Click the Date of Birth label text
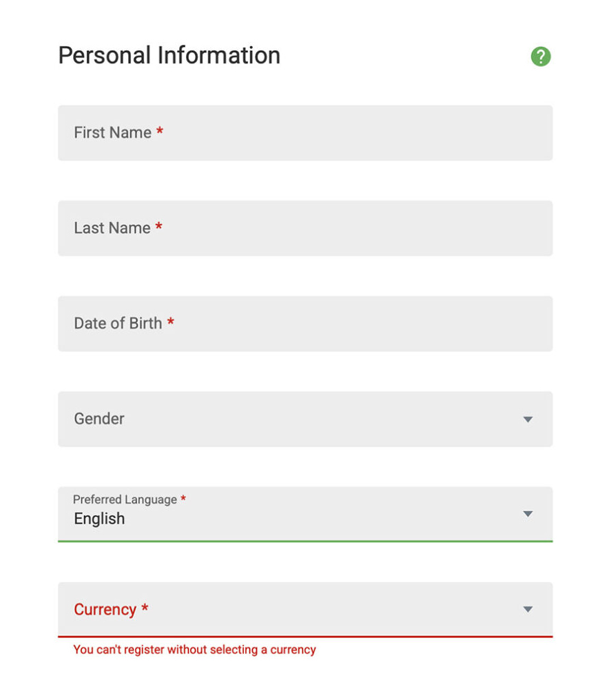 [118, 323]
